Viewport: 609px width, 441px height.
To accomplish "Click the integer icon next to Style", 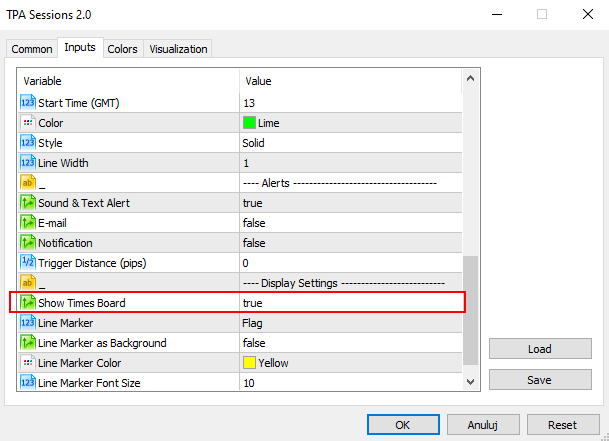I will [x=28, y=143].
